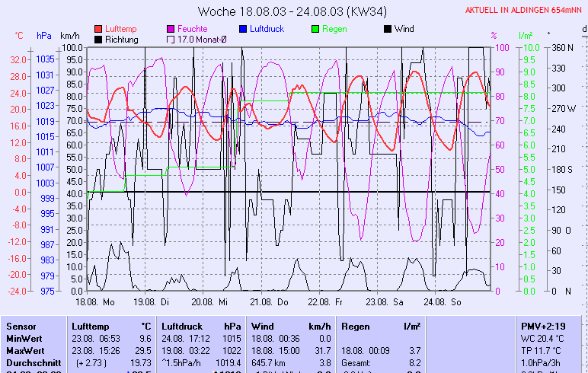Click the Regen column header in table
Viewport: 588px width, 373px height.
[x=356, y=326]
